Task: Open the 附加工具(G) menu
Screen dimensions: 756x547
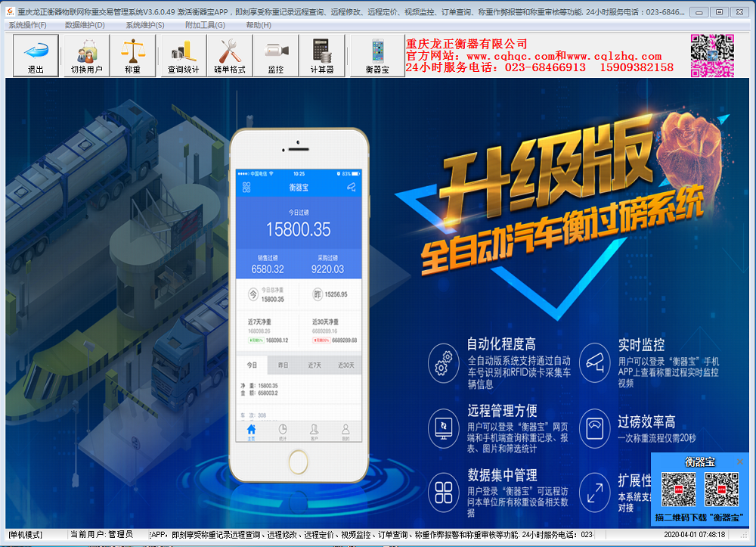Action: [x=205, y=25]
